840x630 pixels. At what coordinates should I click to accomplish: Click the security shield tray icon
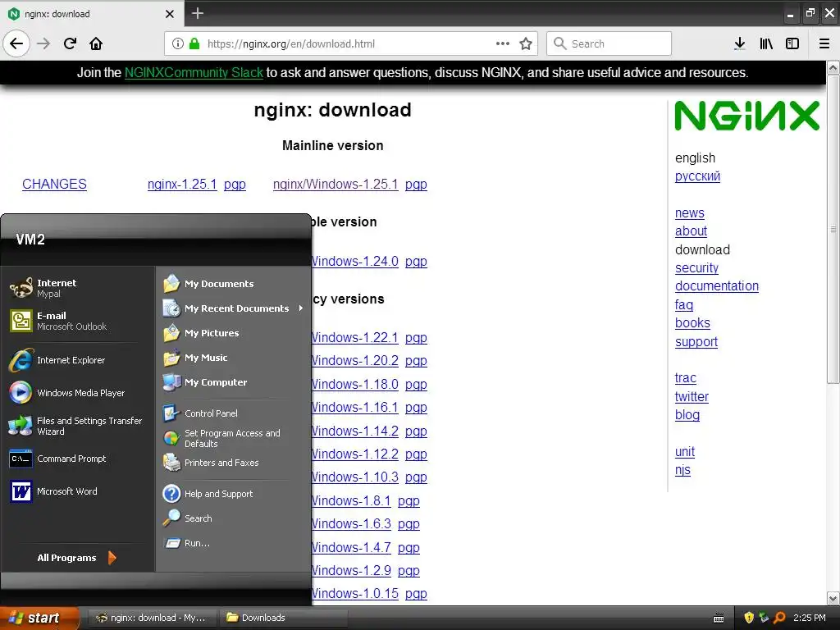[x=749, y=618]
